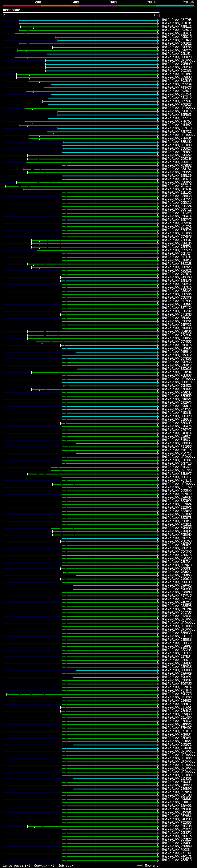Select hit label UniRef100_P26821
197x868 pixels.
coord(176,271)
